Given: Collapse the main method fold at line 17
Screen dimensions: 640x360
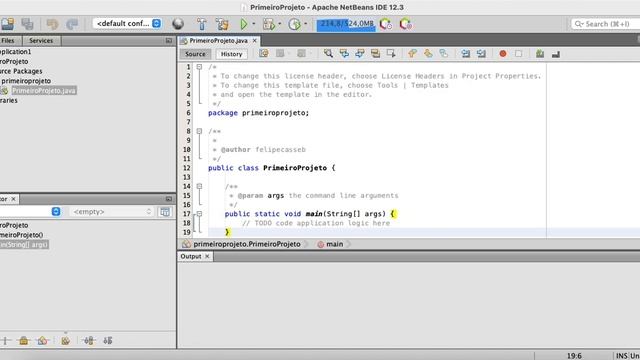Looking at the screenshot, I should tap(199, 213).
